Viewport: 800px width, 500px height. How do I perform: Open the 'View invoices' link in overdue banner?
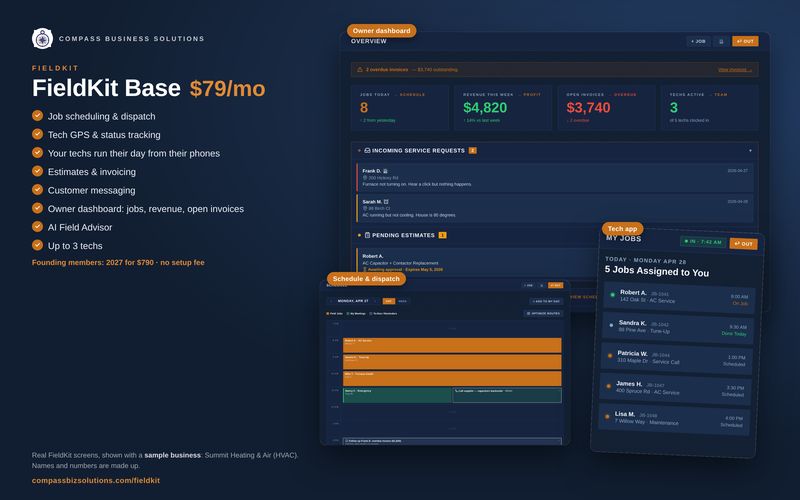click(x=735, y=69)
